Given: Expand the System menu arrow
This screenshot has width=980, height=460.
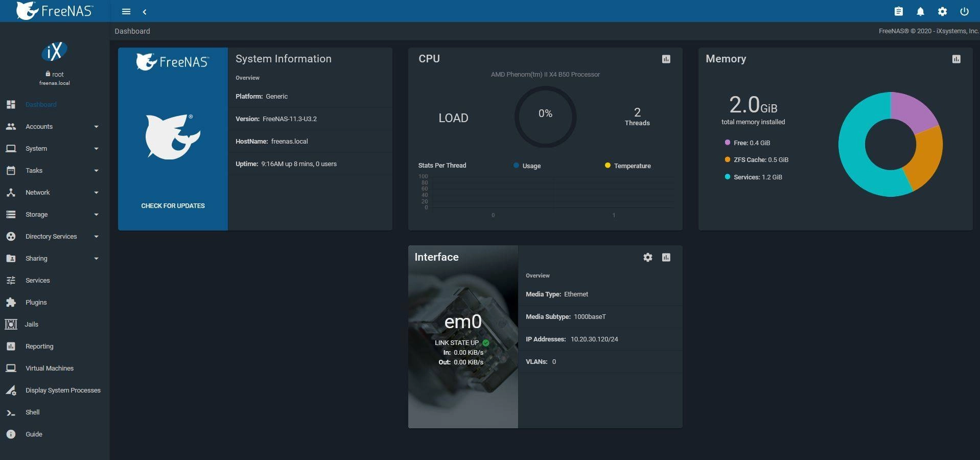Looking at the screenshot, I should pos(96,149).
